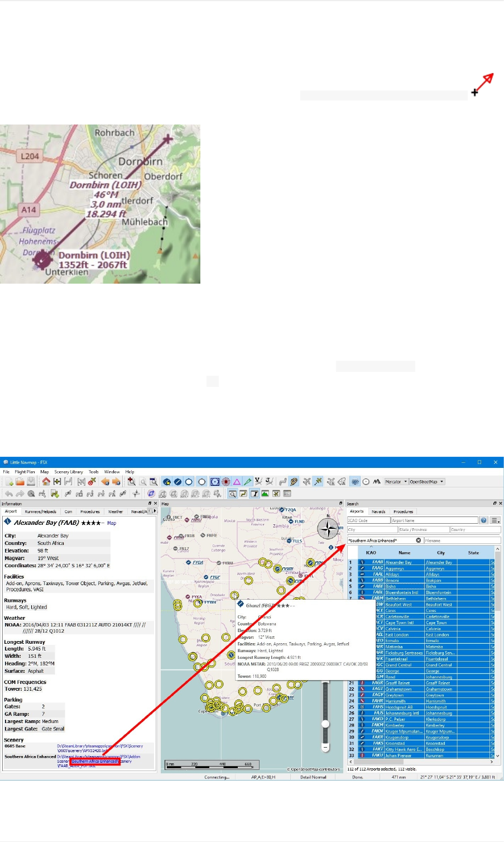Viewport: 504px width, 842px height.
Task: Toggle elevation profile mountain icon
Action: tap(265, 494)
